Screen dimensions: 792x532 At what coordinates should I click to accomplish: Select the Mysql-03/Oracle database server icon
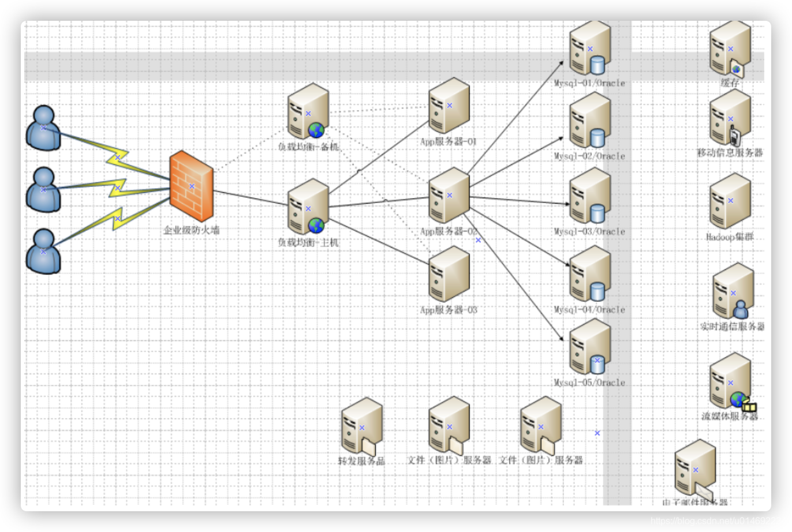[x=590, y=196]
